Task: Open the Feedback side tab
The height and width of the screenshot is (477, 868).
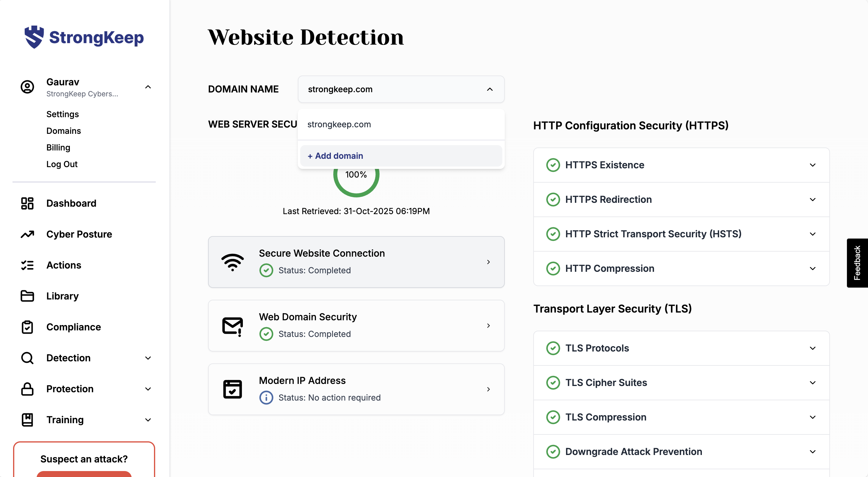Action: (x=857, y=263)
